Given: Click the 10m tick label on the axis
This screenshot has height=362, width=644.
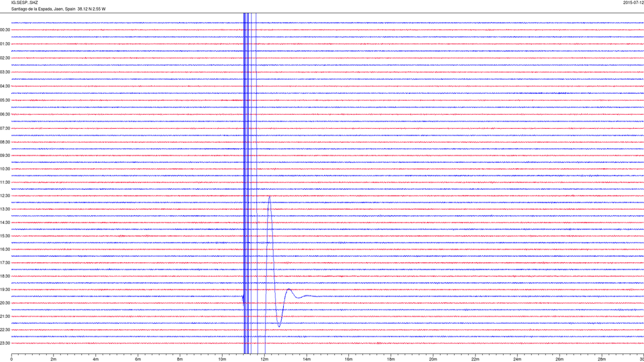Looking at the screenshot, I should (222, 359).
